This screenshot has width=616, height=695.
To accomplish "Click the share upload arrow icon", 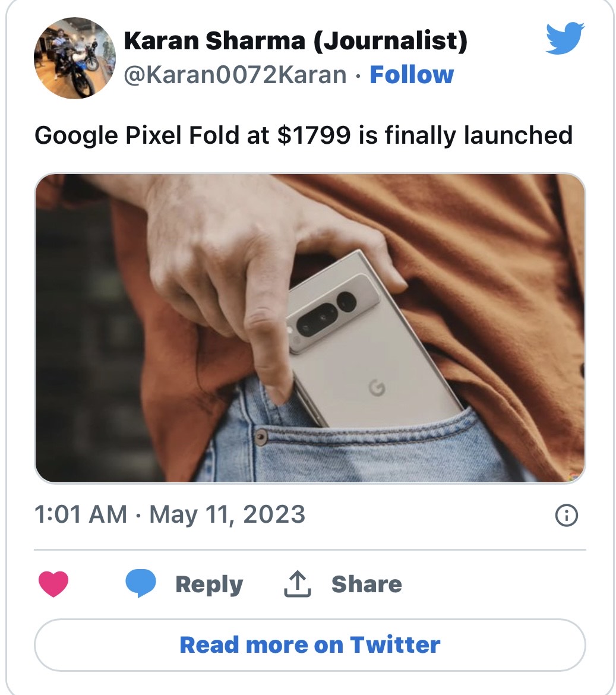I will click(x=297, y=584).
